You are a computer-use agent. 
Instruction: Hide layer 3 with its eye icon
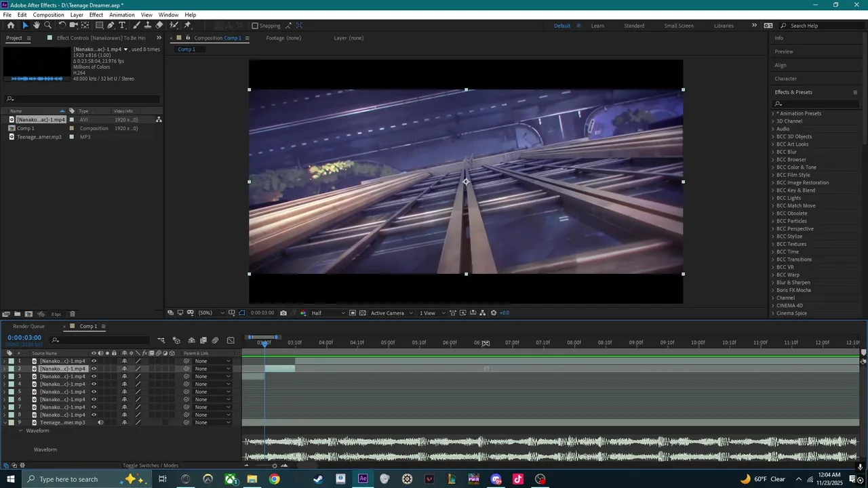94,376
